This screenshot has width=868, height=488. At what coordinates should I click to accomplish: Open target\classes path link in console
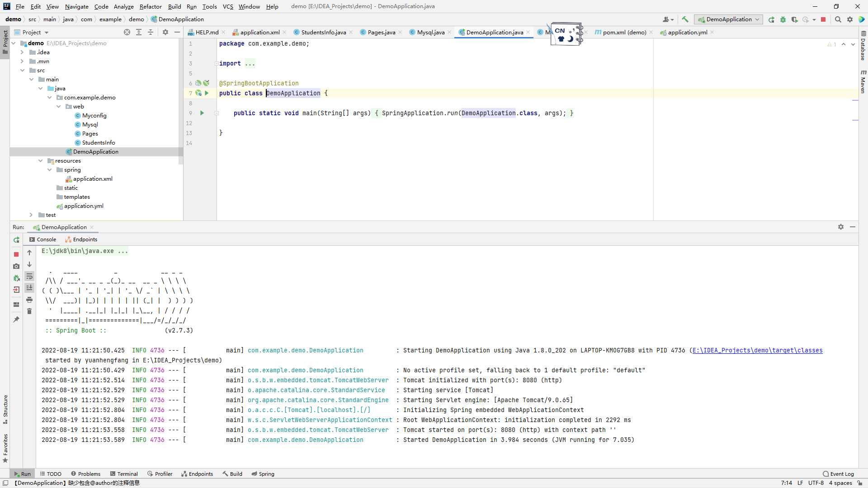point(757,351)
